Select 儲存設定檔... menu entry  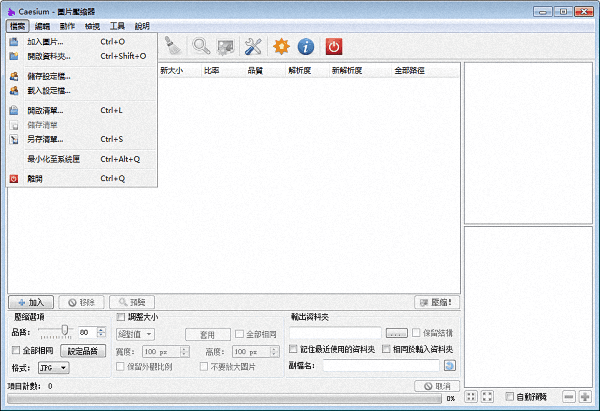pyautogui.click(x=81, y=76)
